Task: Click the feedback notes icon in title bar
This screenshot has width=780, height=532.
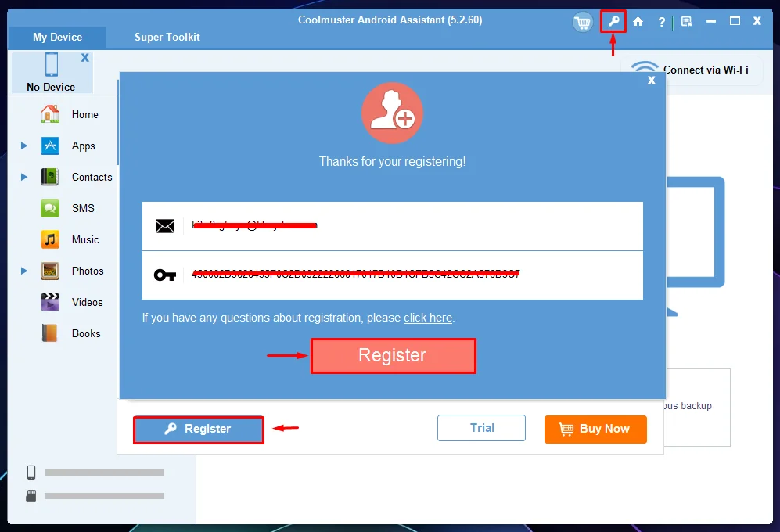Action: click(686, 21)
